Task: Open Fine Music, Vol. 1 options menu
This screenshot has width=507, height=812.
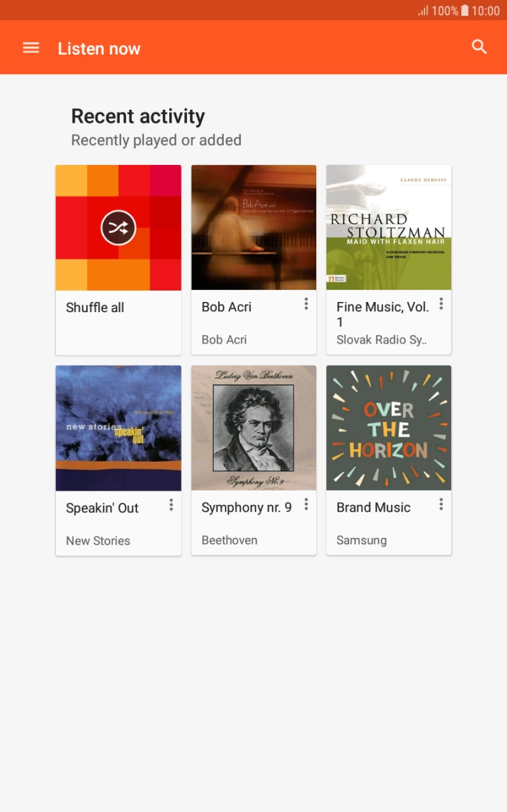Action: click(x=441, y=304)
